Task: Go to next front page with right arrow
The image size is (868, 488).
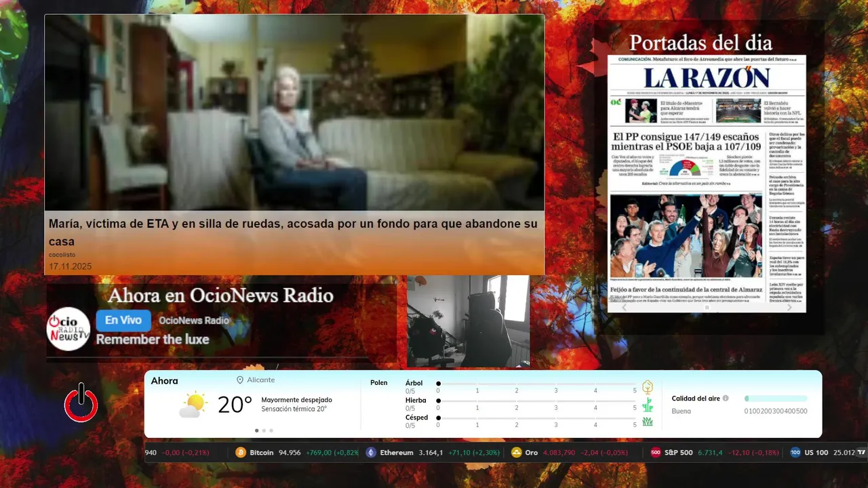Action: point(789,307)
